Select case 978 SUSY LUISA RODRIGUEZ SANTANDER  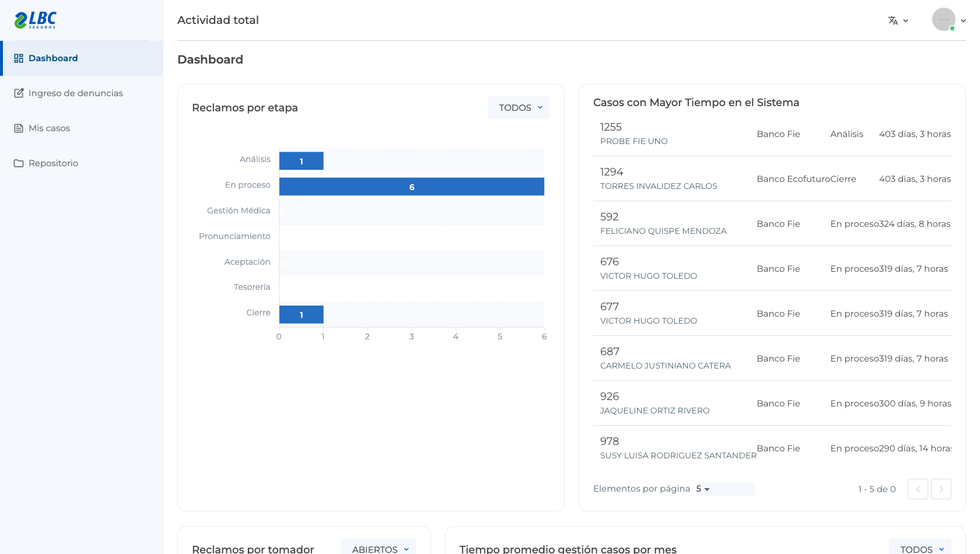(772, 448)
